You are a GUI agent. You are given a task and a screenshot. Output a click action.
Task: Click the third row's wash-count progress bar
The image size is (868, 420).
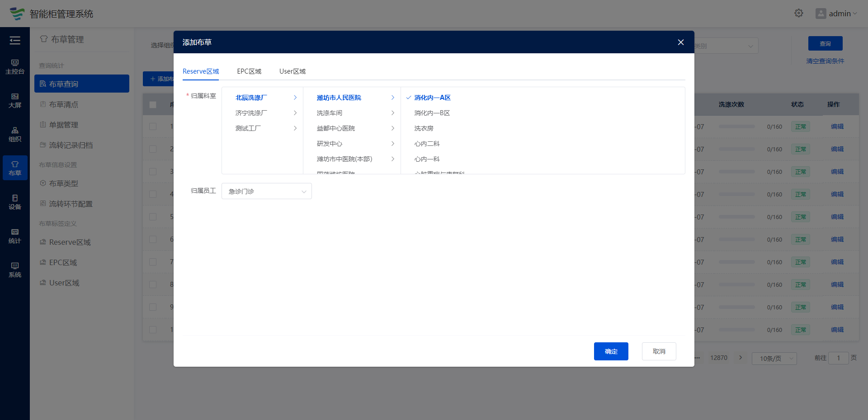[737, 172]
